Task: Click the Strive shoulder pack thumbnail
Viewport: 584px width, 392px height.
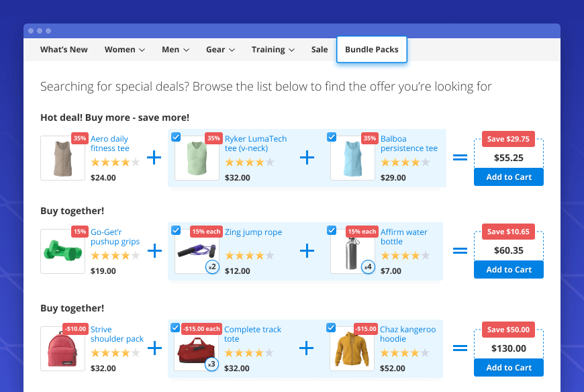Action: point(62,348)
